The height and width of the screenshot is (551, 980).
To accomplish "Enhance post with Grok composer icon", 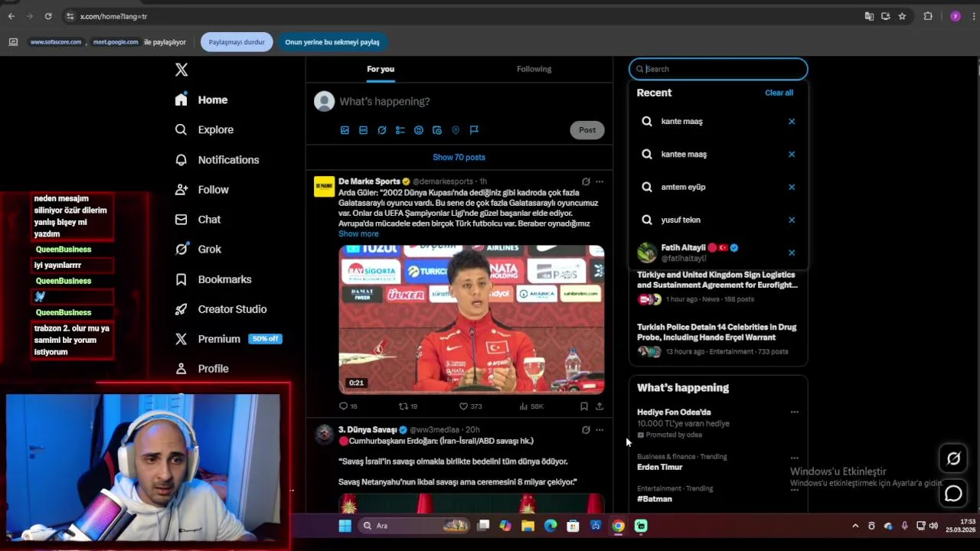I will tap(381, 130).
